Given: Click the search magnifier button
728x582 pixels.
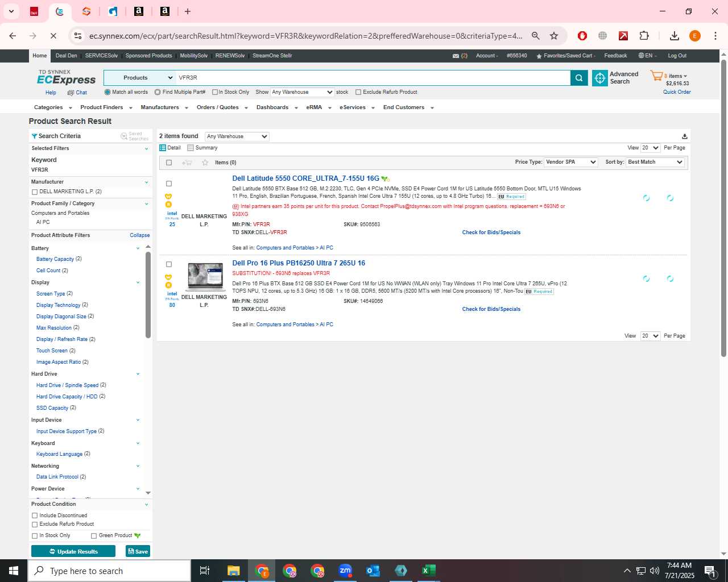Looking at the screenshot, I should tap(579, 78).
